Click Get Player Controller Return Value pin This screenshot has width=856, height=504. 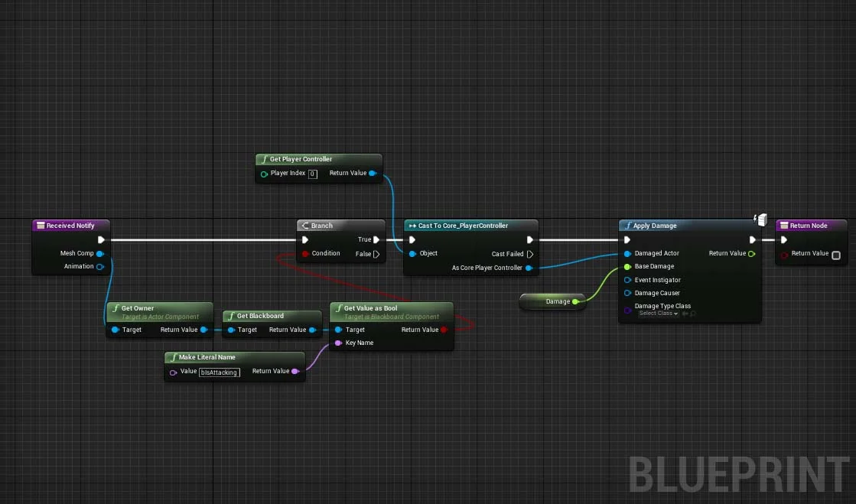[373, 173]
